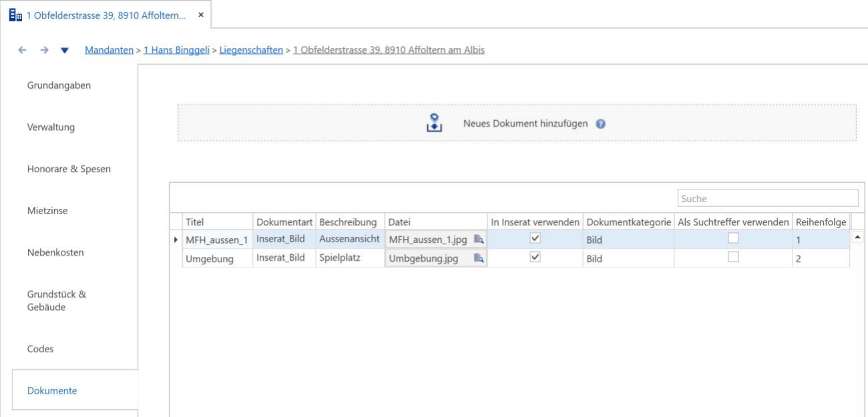
Task: Click the upload document icon
Action: pos(434,123)
